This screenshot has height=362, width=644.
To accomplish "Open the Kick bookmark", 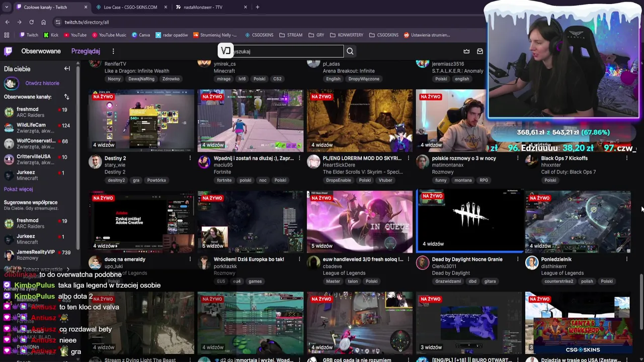I will 51,35.
